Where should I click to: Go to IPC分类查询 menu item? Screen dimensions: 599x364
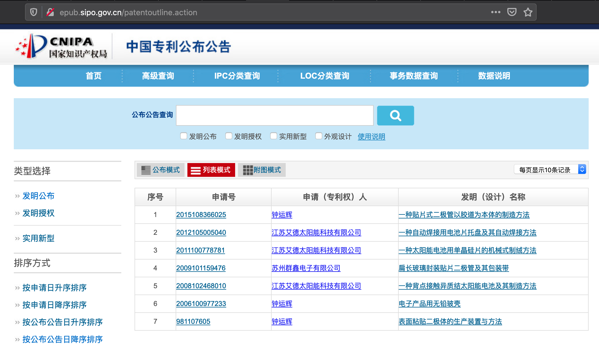click(x=237, y=76)
